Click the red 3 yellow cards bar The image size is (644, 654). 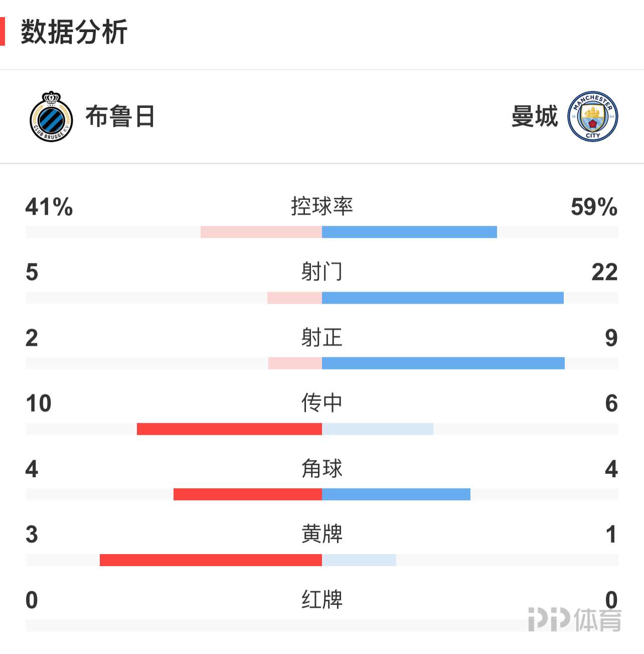[x=211, y=560]
